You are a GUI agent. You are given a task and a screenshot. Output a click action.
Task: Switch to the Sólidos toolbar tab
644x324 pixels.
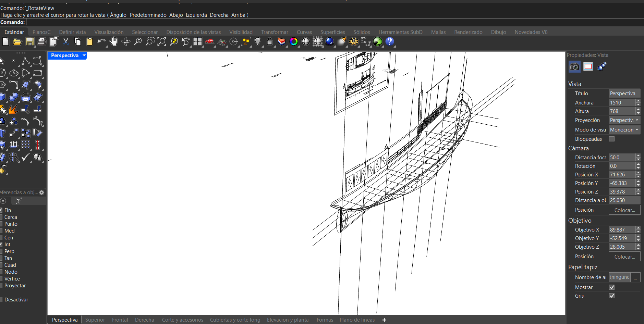click(362, 32)
